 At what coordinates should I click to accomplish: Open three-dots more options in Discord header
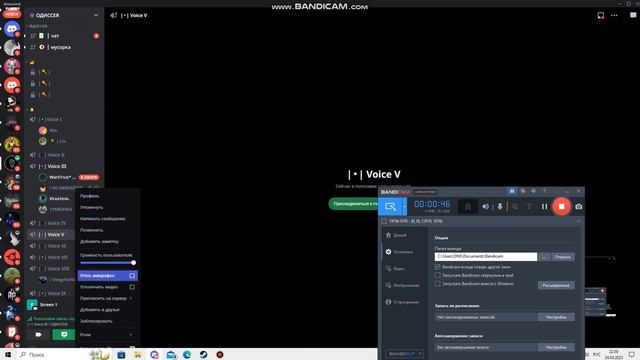pos(614,16)
